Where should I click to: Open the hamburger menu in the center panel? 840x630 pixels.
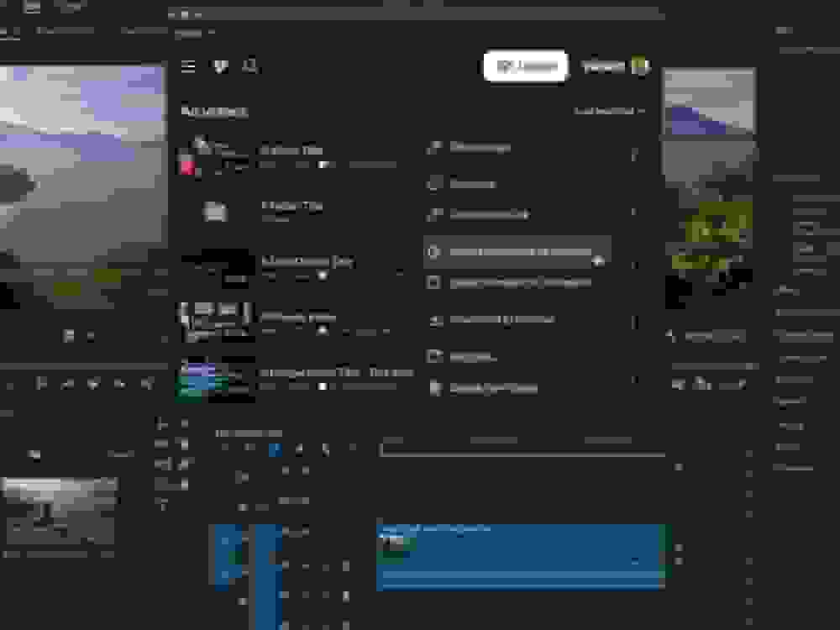(188, 66)
